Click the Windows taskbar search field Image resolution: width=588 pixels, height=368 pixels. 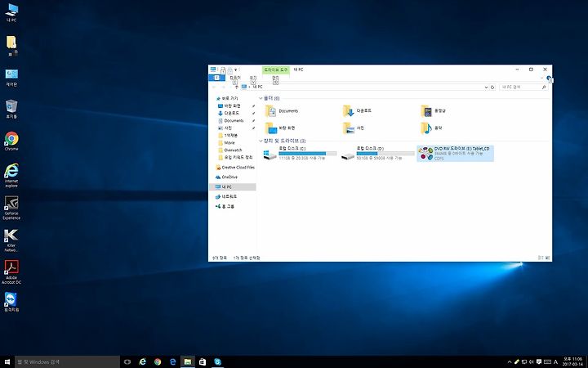tap(67, 362)
